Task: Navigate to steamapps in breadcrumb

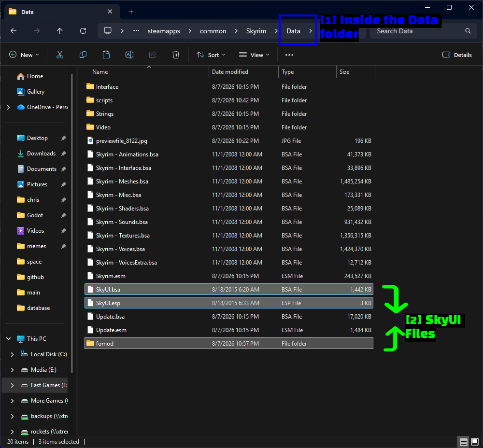Action: [x=164, y=31]
